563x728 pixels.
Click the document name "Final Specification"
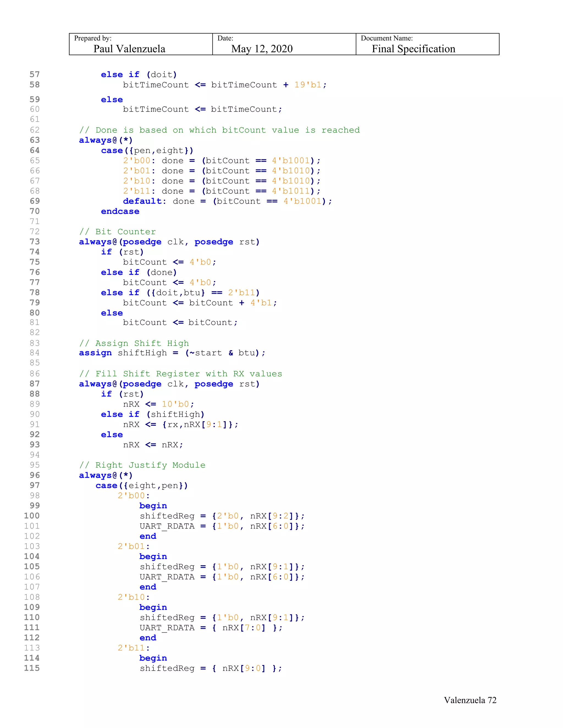point(413,49)
